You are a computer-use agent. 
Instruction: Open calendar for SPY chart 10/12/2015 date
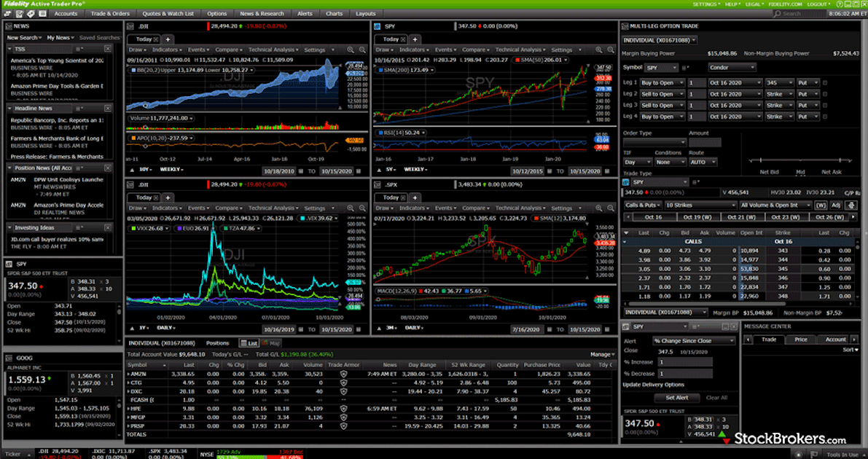549,172
